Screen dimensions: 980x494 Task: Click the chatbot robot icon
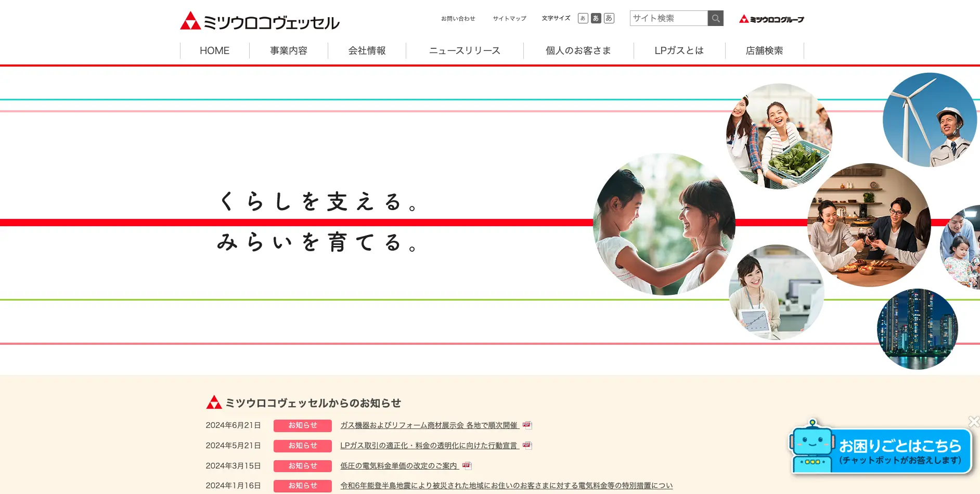[811, 446]
